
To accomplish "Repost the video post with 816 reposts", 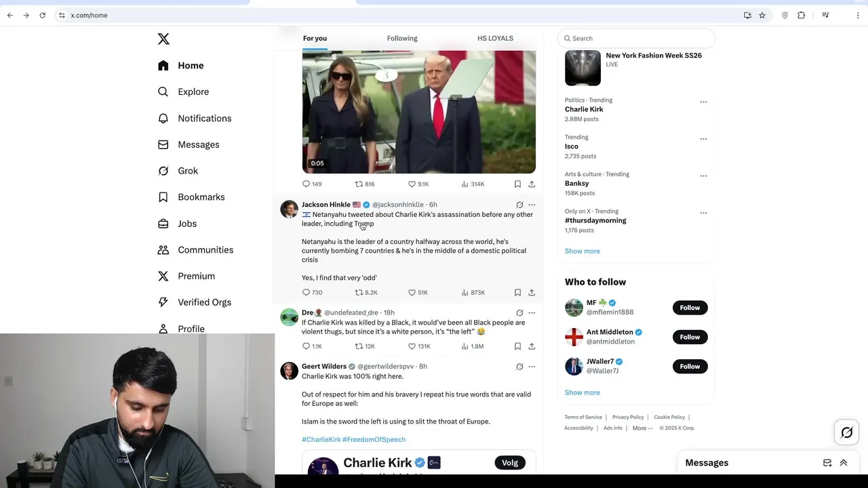I will coord(365,184).
